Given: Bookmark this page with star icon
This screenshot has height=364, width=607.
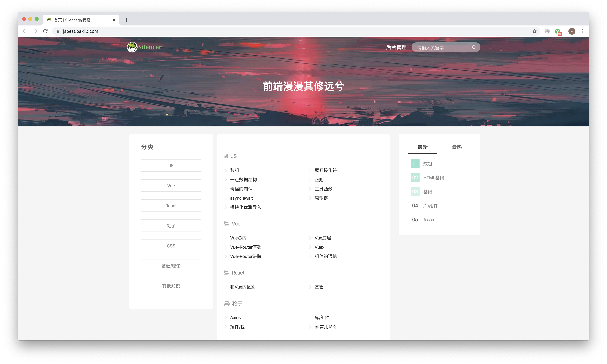Looking at the screenshot, I should point(535,31).
